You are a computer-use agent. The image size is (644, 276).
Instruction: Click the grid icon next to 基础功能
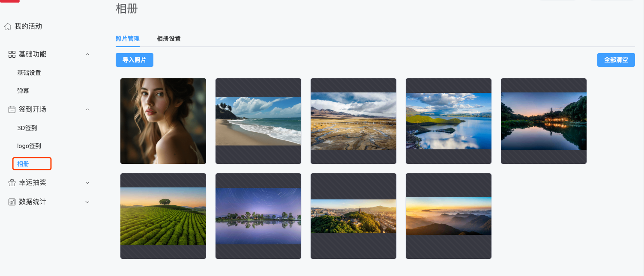[x=12, y=54]
